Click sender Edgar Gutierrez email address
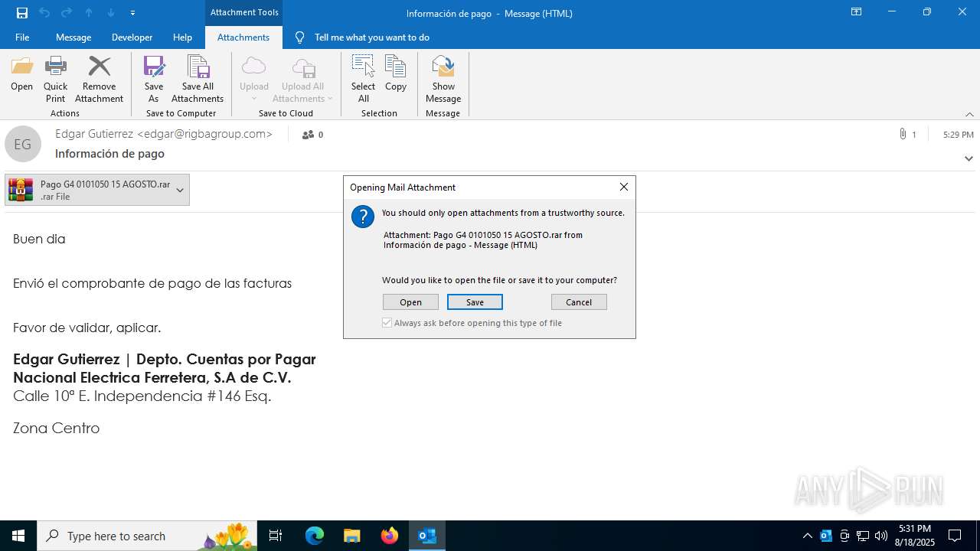Image resolution: width=980 pixels, height=551 pixels. pos(164,134)
